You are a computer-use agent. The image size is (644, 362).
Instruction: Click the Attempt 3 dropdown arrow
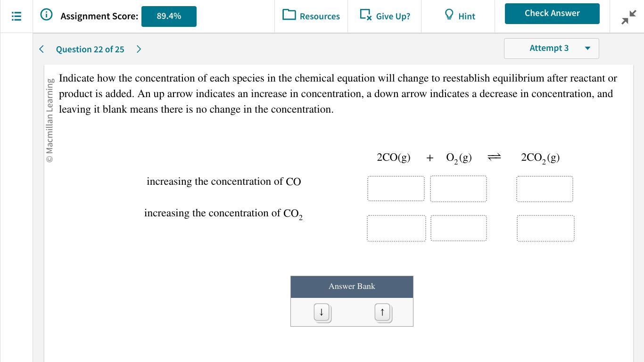587,49
